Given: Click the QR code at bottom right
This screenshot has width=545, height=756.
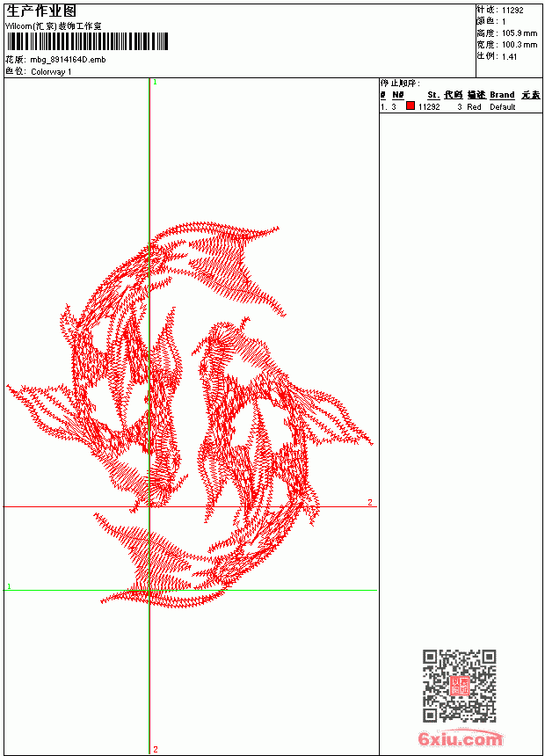Looking at the screenshot, I should pos(460,686).
